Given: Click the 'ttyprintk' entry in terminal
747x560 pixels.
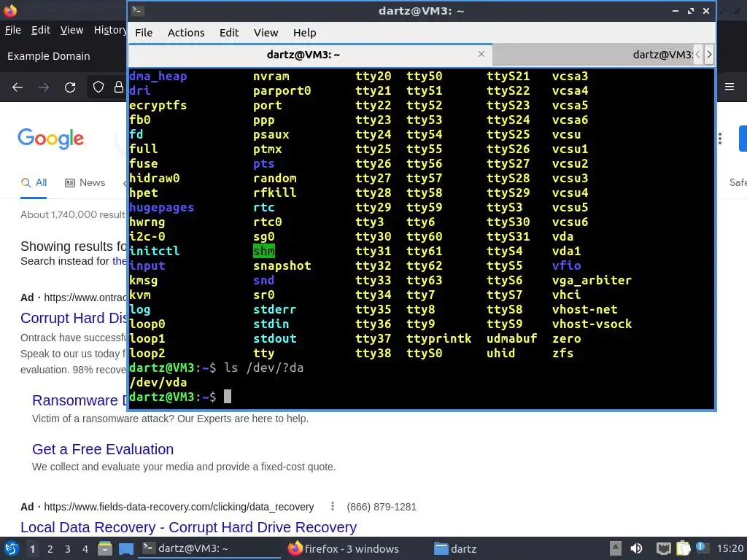Looking at the screenshot, I should [x=438, y=338].
